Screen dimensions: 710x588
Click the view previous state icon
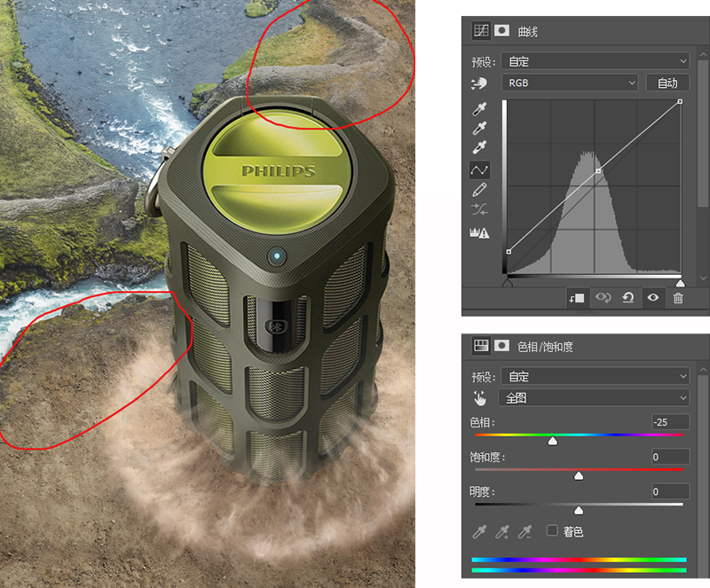(603, 298)
